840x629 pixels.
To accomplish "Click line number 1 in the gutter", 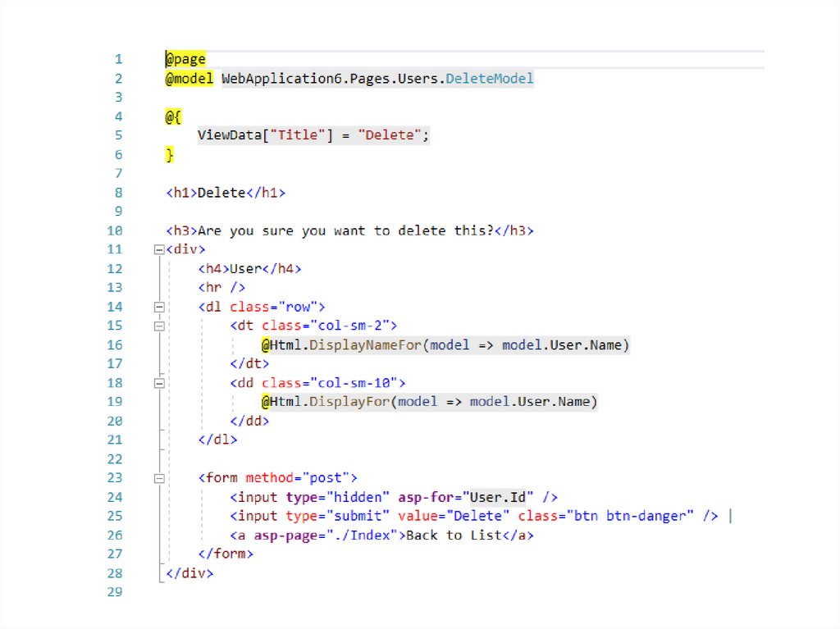I will tap(118, 59).
